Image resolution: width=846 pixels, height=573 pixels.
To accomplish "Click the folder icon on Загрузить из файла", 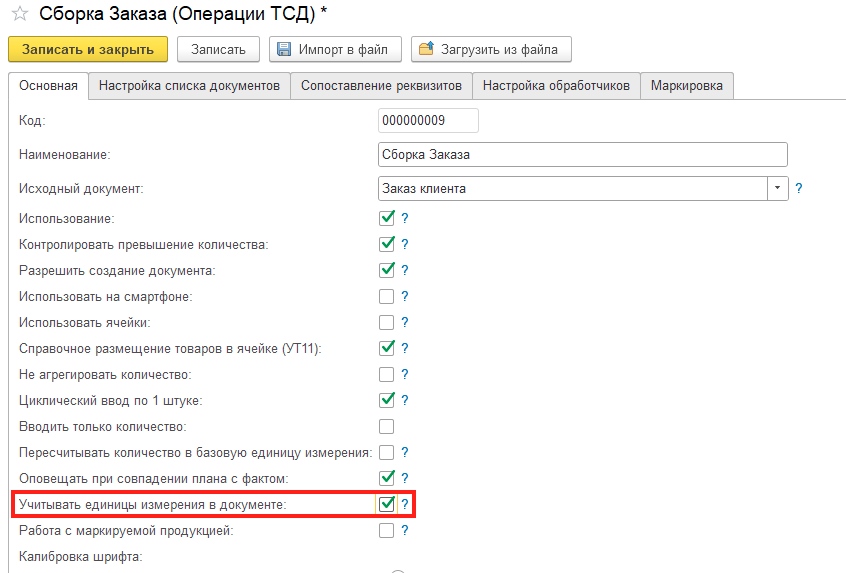I will coord(426,49).
